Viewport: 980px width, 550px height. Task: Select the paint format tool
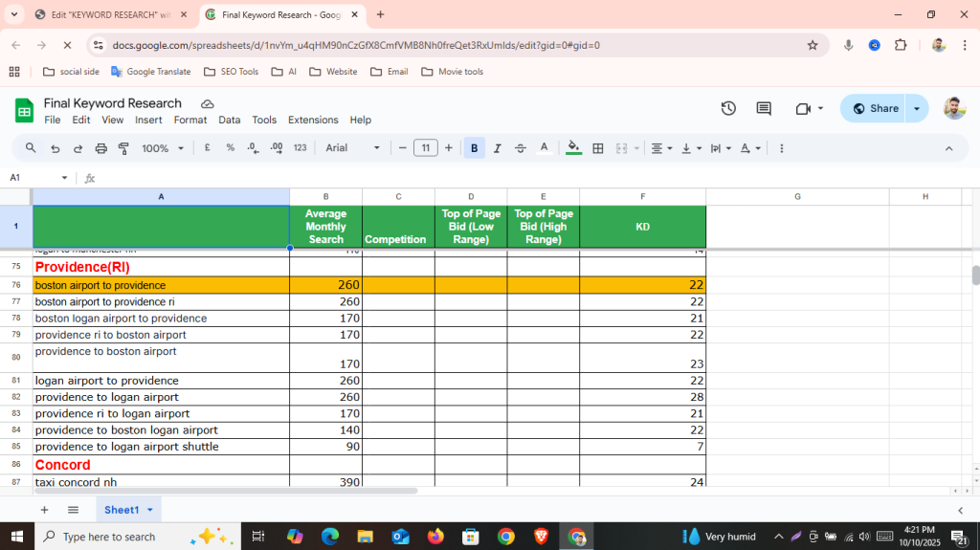tap(123, 148)
